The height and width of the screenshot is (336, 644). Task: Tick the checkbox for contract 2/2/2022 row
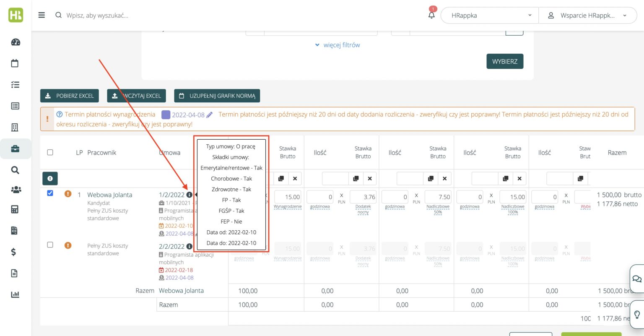pyautogui.click(x=50, y=245)
